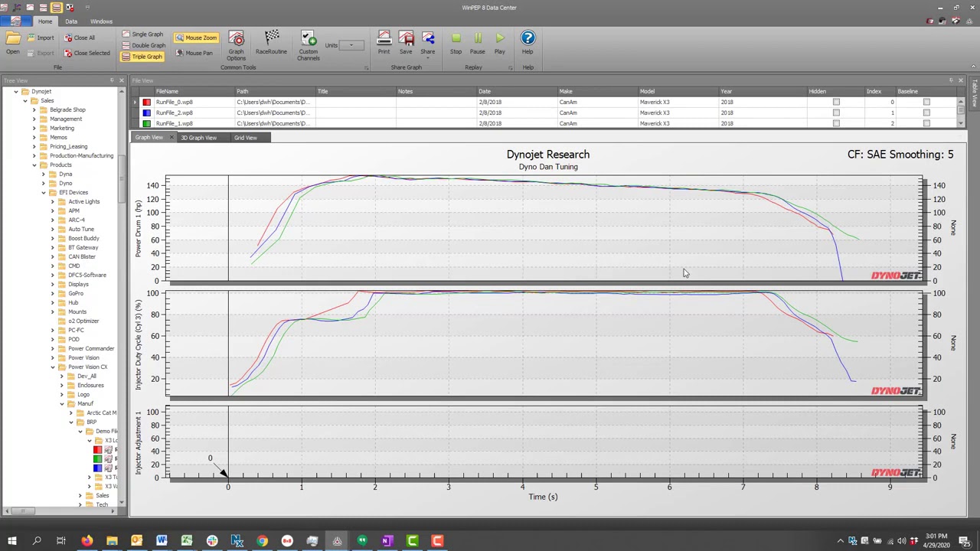This screenshot has height=551, width=980.
Task: Open Graph Options
Action: coord(236,45)
